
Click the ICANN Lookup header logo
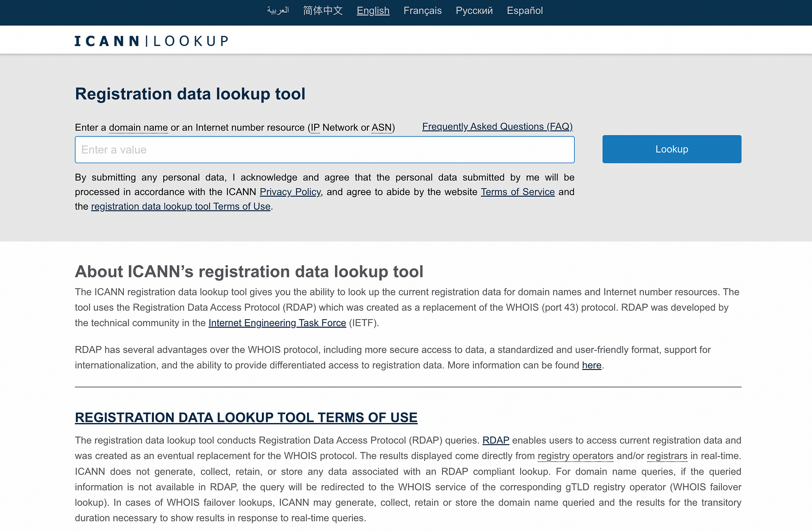(151, 40)
